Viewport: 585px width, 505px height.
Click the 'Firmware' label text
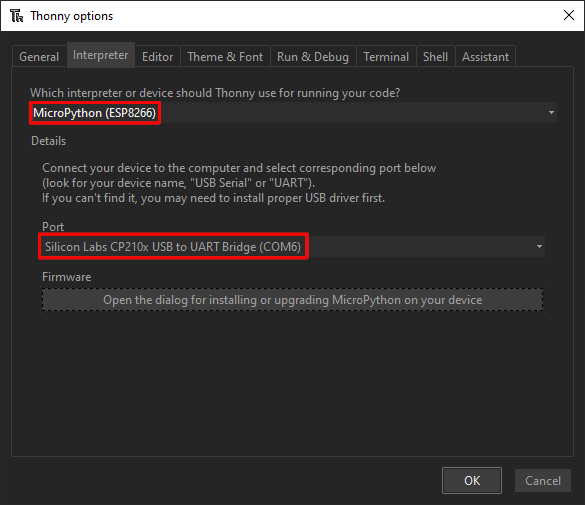coord(66,277)
